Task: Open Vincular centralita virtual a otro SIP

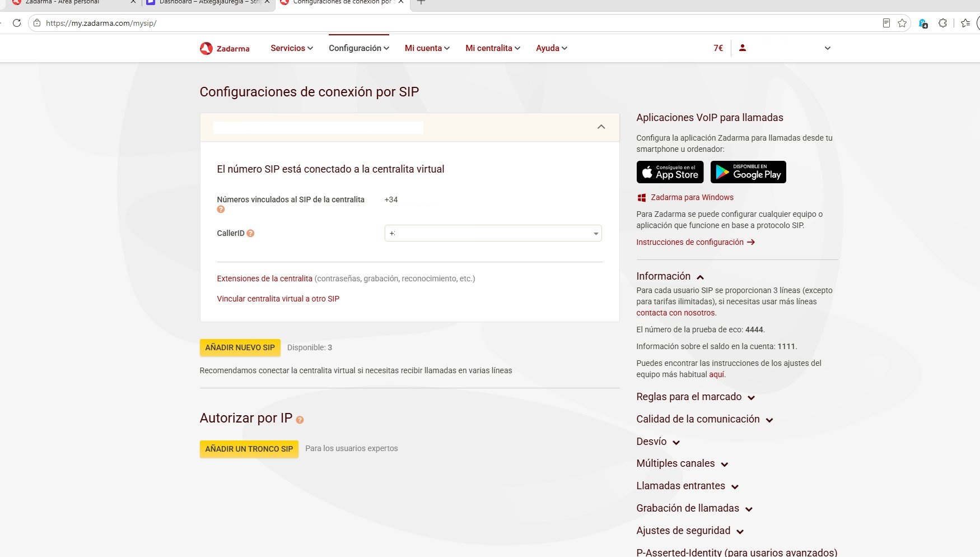Action: coord(278,299)
